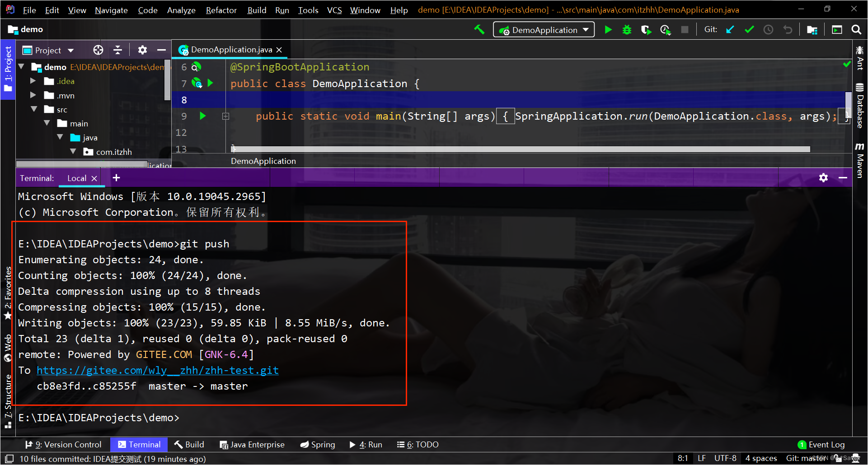This screenshot has height=465, width=868.
Task: Open Terminal settings gear icon
Action: [x=823, y=178]
